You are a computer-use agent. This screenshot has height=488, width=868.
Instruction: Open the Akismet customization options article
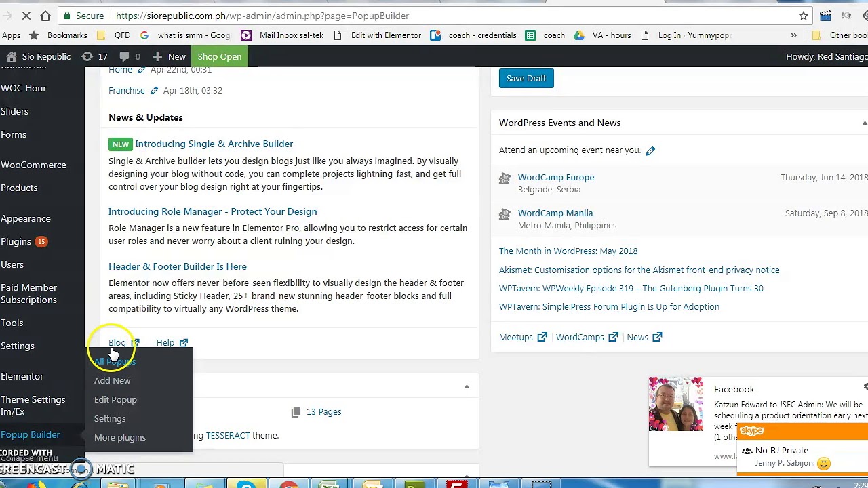639,270
